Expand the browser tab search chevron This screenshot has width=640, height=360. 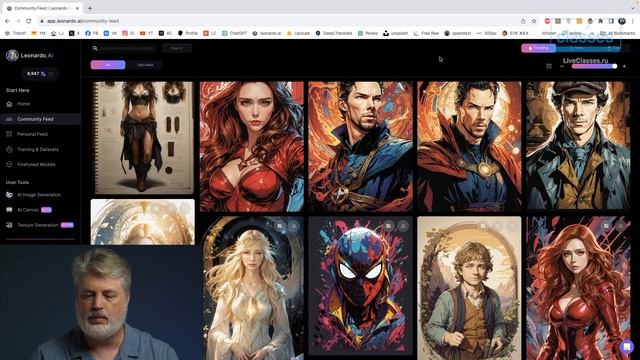click(633, 8)
